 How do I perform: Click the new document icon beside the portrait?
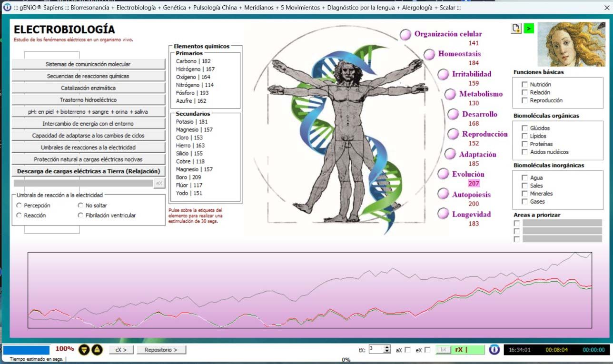click(x=516, y=29)
